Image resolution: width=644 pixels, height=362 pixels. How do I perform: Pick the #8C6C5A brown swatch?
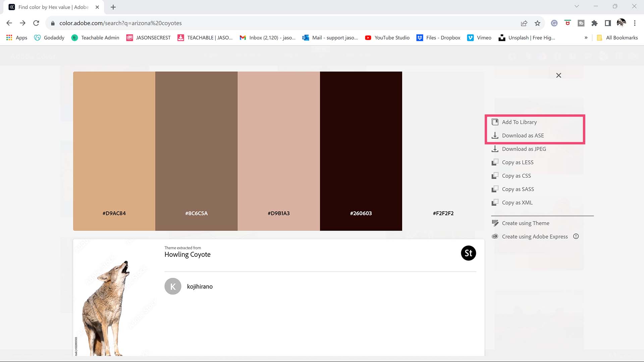(196, 151)
